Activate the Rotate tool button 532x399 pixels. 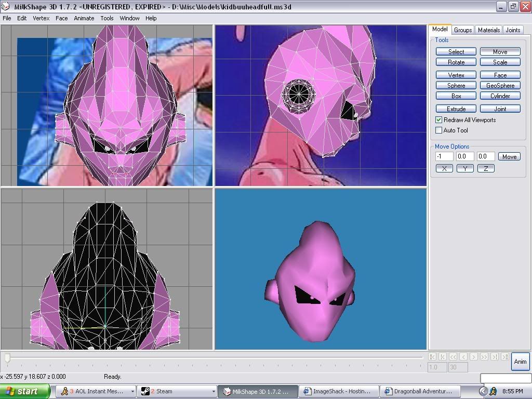[456, 62]
